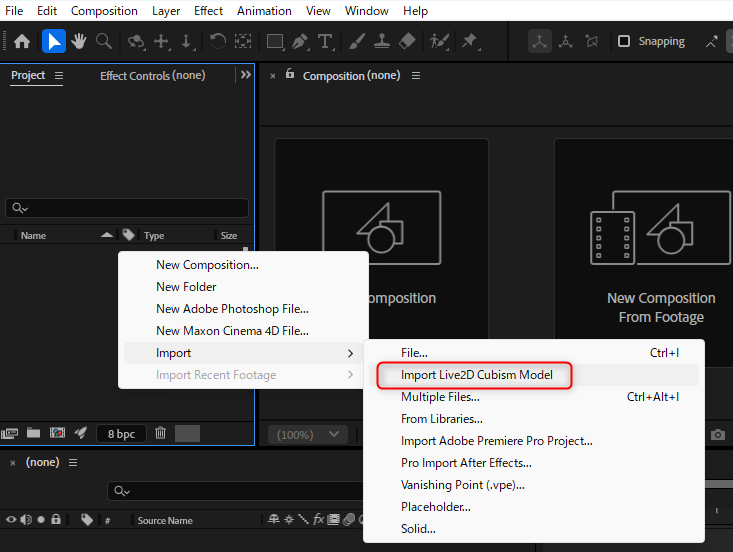Select the Pan Under Cursor tool

coord(161,42)
